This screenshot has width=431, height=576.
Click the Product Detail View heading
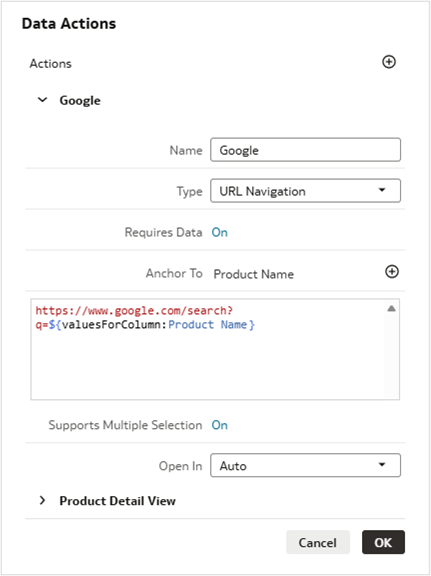[118, 501]
